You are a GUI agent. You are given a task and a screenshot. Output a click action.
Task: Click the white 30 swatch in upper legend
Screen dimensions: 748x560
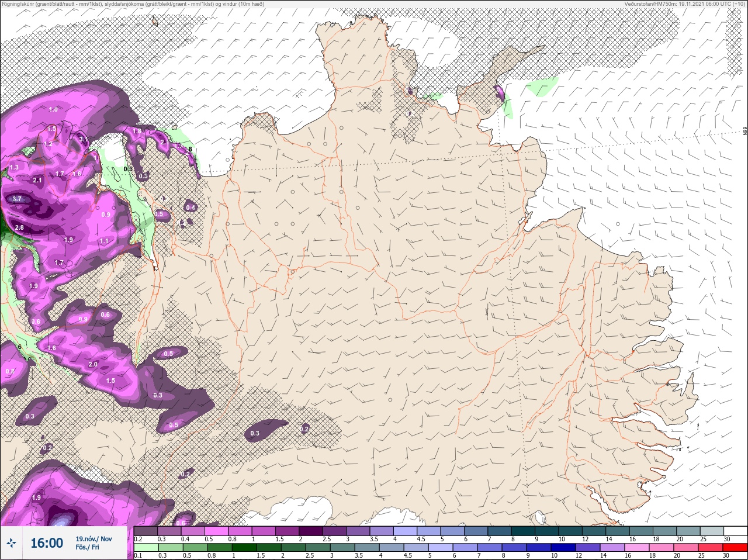click(736, 530)
